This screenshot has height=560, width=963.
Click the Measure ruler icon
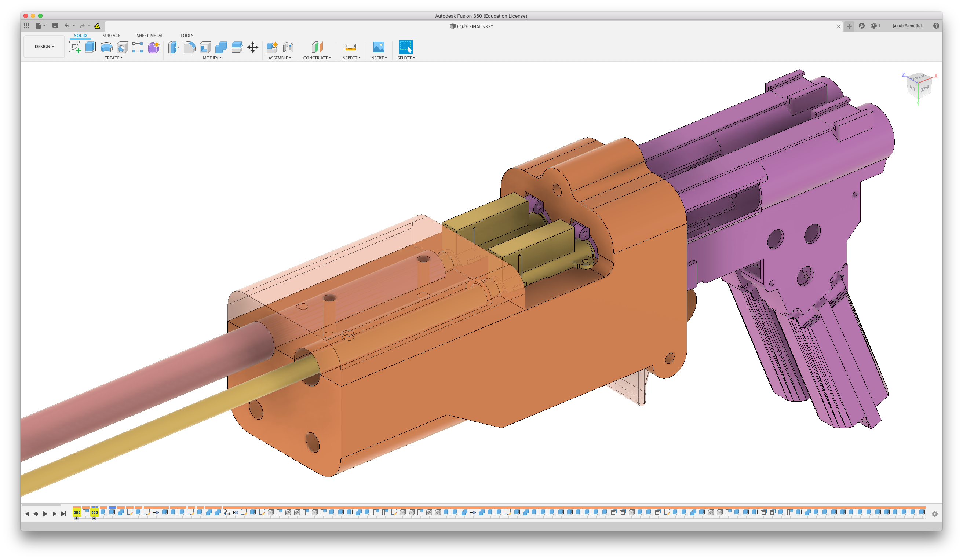(x=350, y=47)
